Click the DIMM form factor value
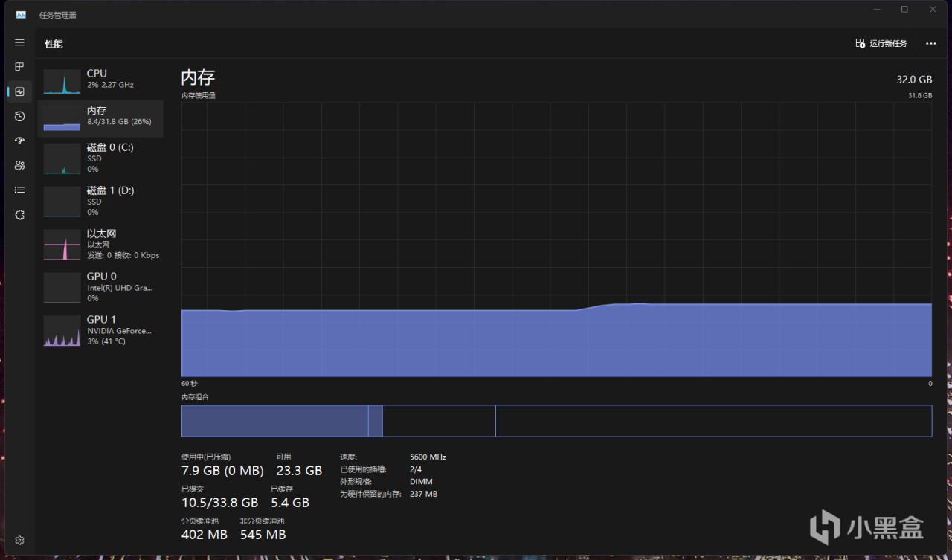952x560 pixels. coord(421,482)
